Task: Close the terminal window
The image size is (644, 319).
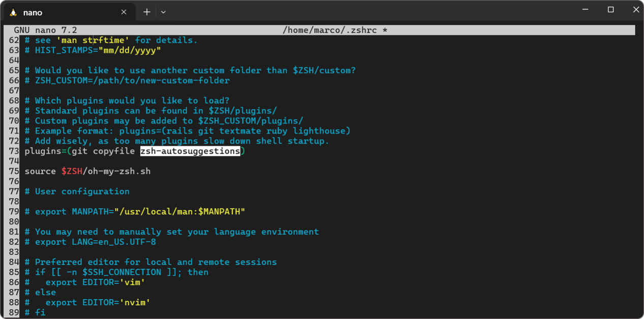Action: (x=635, y=10)
